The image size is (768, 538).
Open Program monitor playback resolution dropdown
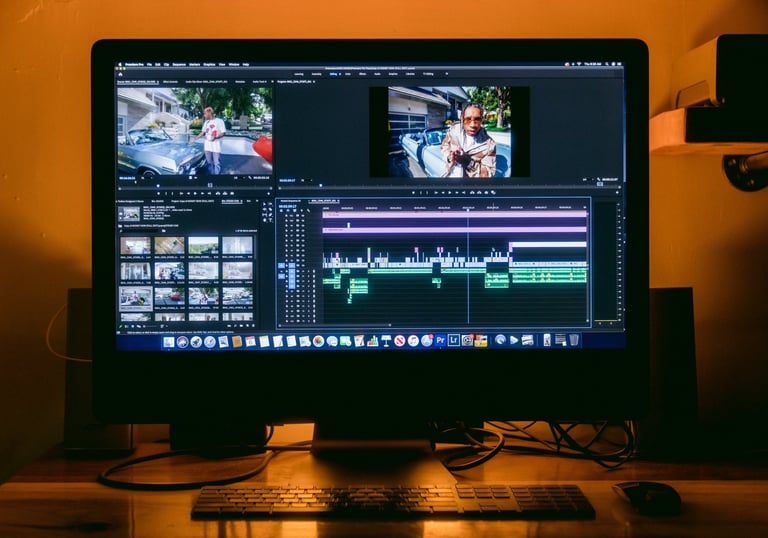(587, 180)
